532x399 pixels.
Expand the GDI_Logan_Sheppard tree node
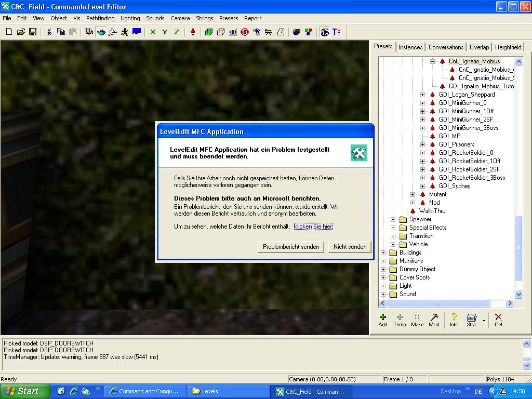[x=422, y=95]
